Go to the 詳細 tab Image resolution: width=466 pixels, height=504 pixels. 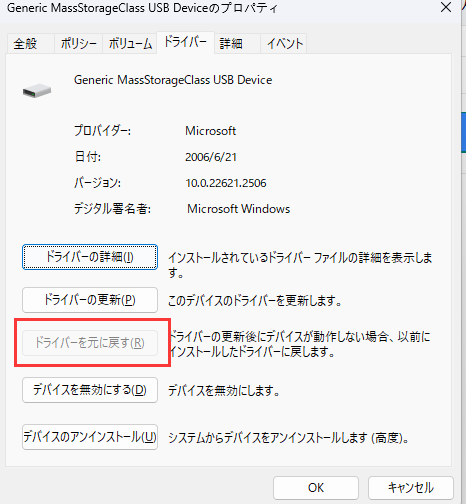pyautogui.click(x=237, y=44)
